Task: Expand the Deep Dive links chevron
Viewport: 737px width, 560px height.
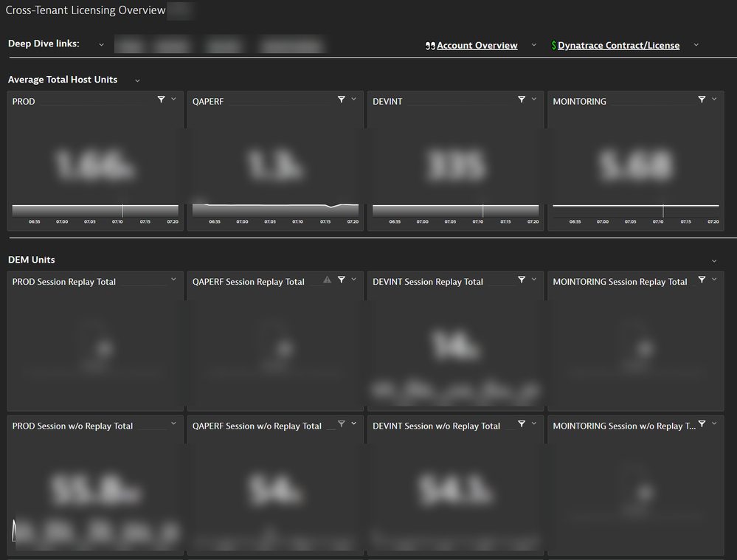Action: pos(102,44)
